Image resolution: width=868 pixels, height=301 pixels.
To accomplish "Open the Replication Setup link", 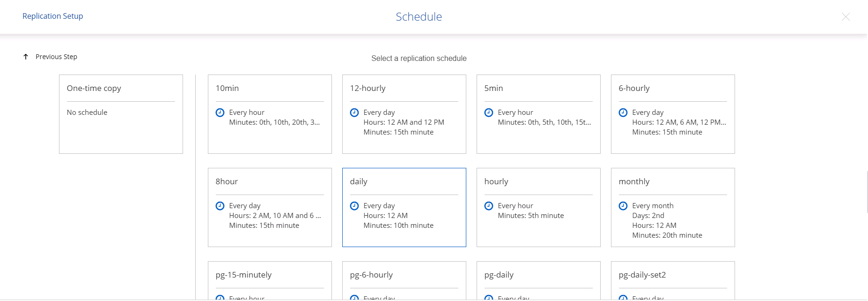I will tap(52, 16).
